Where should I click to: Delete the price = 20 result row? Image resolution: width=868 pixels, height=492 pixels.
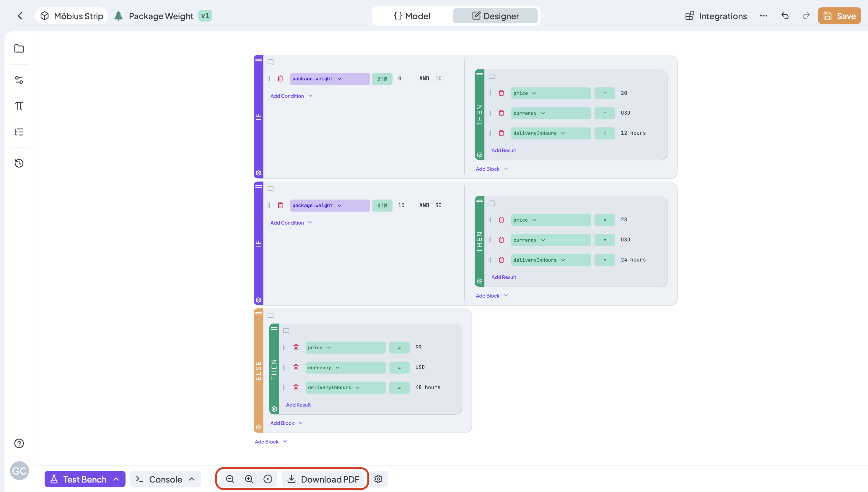[501, 93]
